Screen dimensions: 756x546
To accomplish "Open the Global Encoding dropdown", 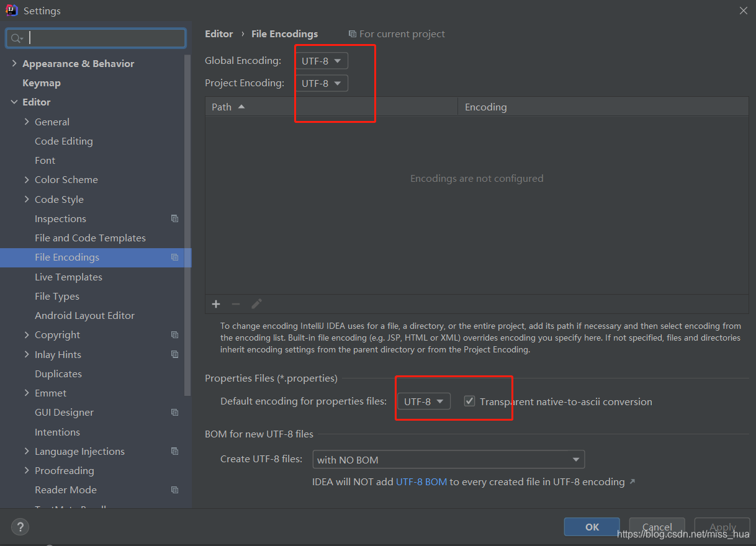I will 322,61.
